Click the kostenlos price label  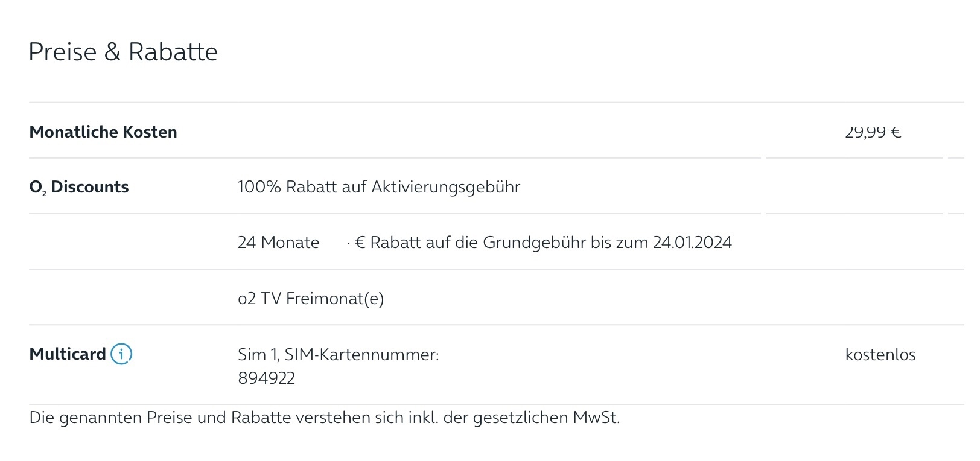tap(880, 355)
